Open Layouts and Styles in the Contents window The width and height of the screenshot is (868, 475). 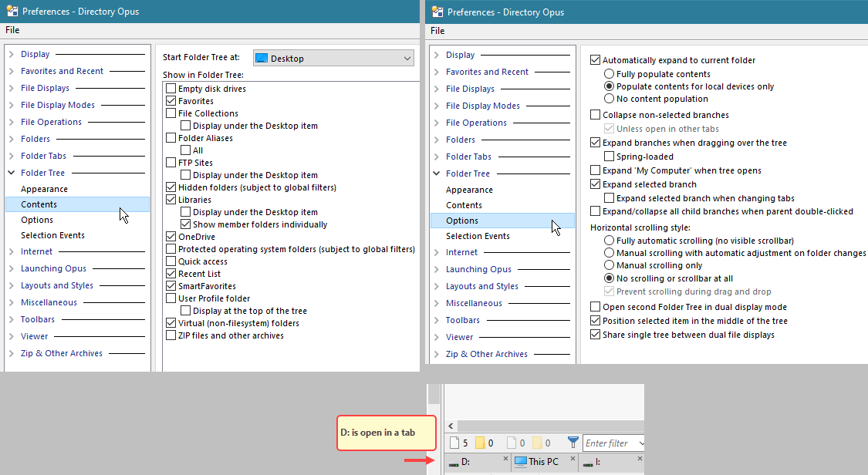point(57,285)
